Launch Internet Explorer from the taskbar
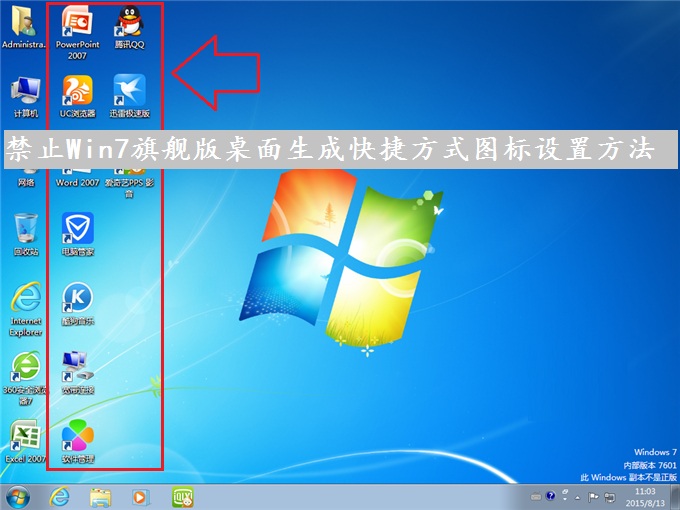 click(x=59, y=497)
